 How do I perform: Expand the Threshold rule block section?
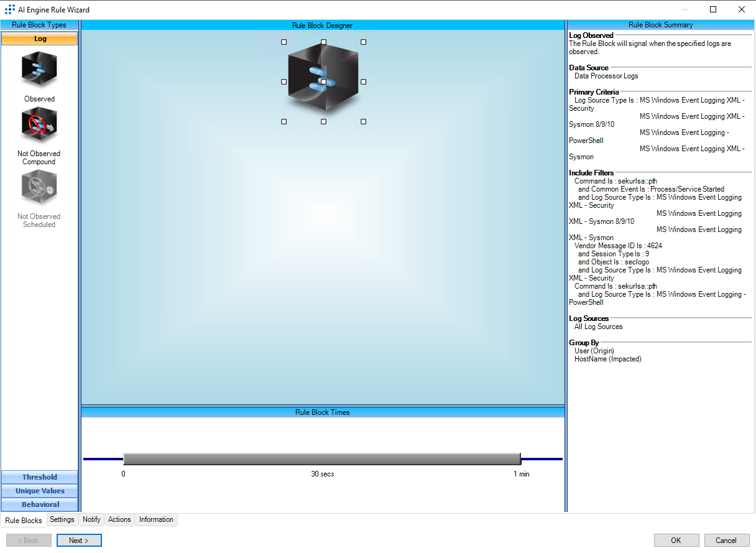click(40, 477)
